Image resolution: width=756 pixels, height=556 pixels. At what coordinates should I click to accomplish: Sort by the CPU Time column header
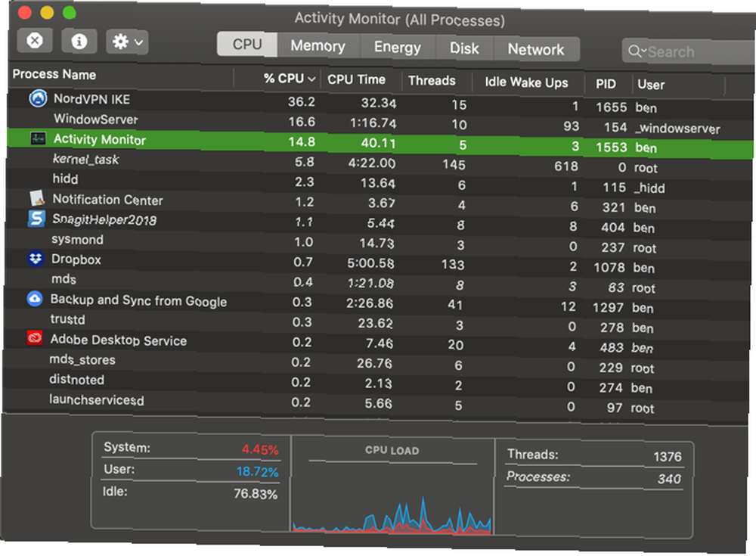[x=356, y=79]
